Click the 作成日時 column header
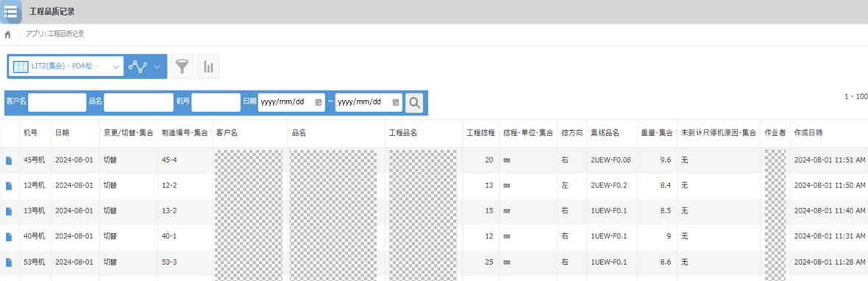This screenshot has height=281, width=868. coord(808,133)
